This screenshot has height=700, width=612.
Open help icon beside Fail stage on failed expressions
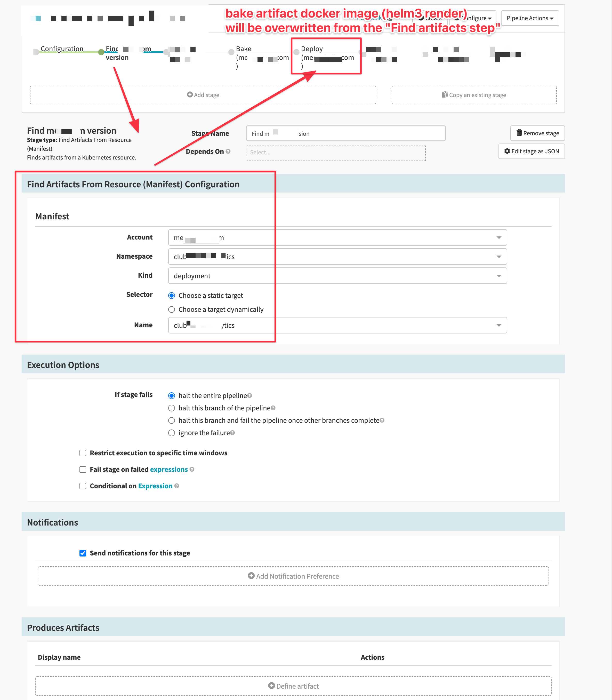192,470
